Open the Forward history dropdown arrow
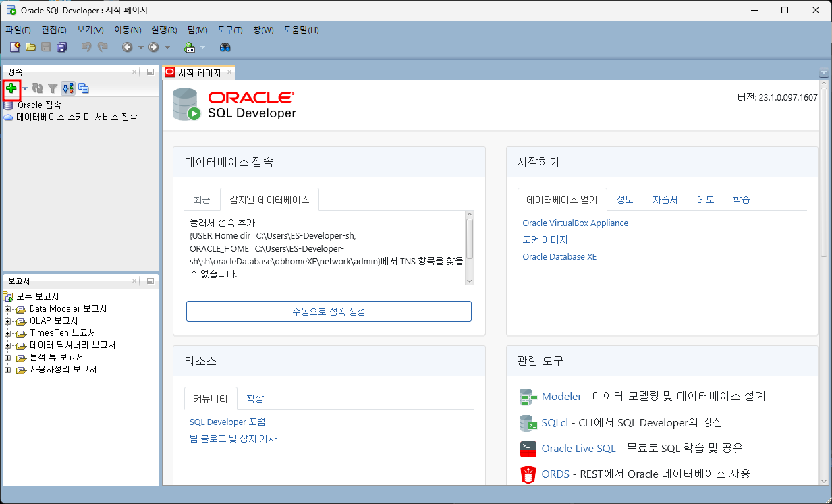Image resolution: width=832 pixels, height=504 pixels. coord(167,47)
